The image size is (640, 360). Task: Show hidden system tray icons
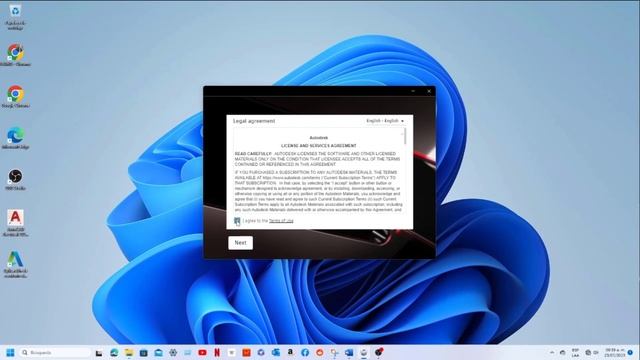(x=552, y=352)
